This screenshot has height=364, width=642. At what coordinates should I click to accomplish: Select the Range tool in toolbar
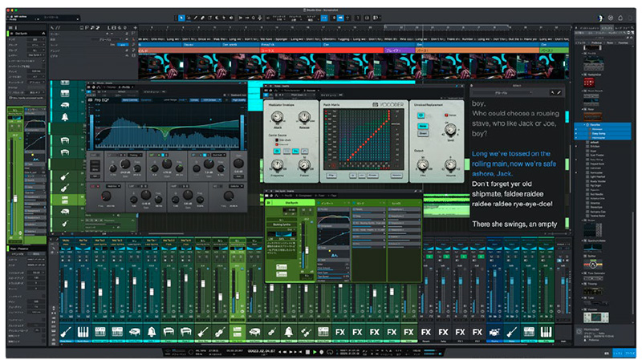click(189, 18)
